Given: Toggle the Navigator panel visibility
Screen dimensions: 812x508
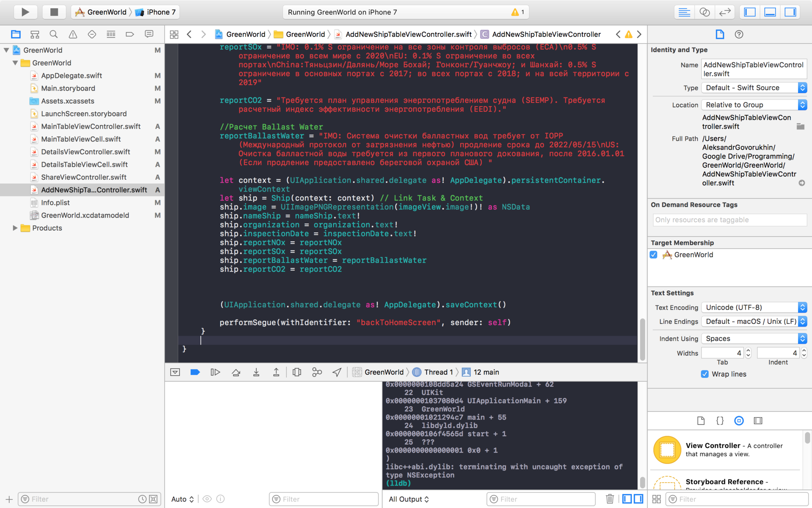Looking at the screenshot, I should coord(750,12).
